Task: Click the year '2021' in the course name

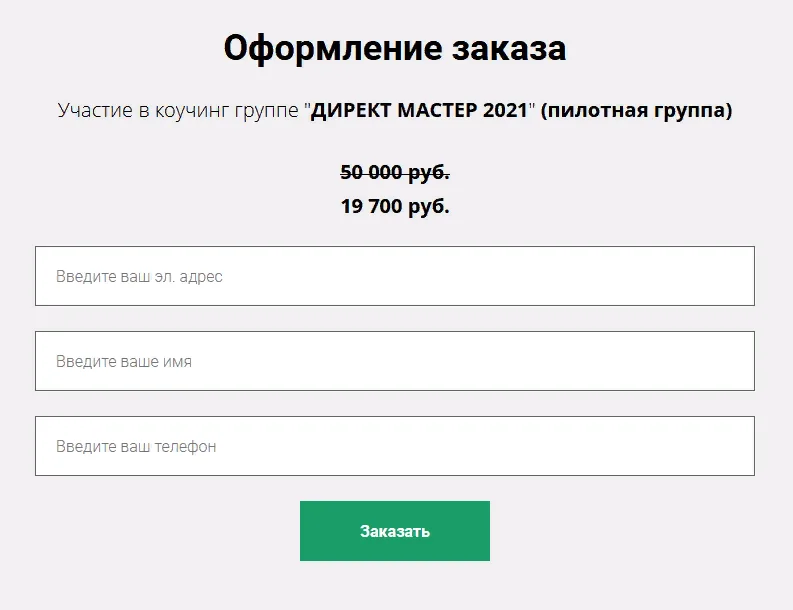Action: [504, 111]
